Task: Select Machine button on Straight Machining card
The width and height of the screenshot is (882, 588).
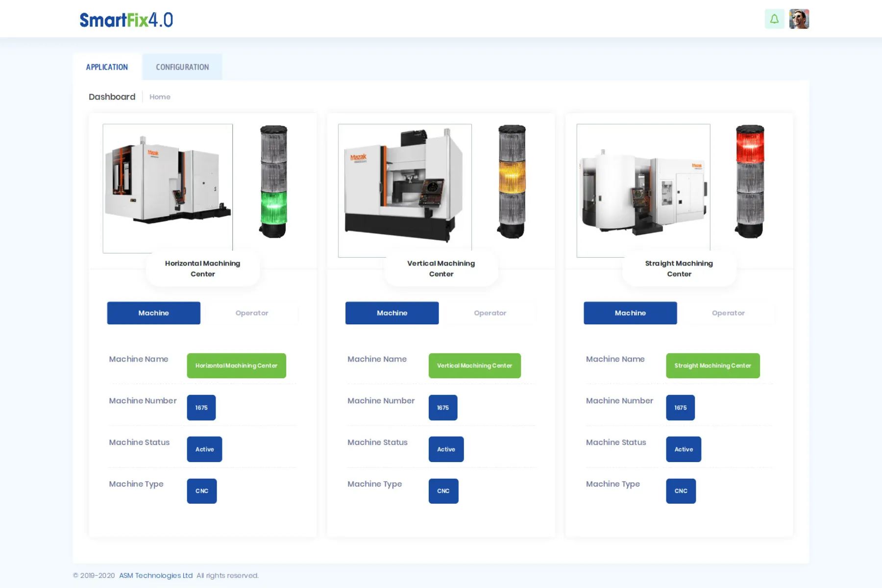Action: click(630, 313)
